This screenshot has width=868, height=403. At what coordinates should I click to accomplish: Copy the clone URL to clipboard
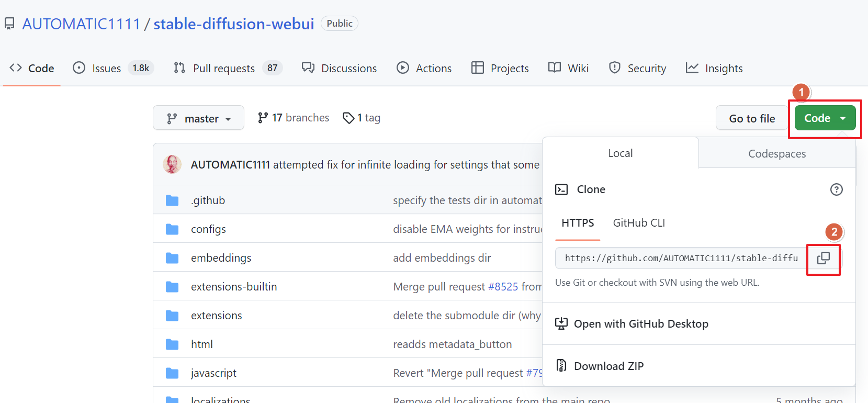click(x=824, y=258)
